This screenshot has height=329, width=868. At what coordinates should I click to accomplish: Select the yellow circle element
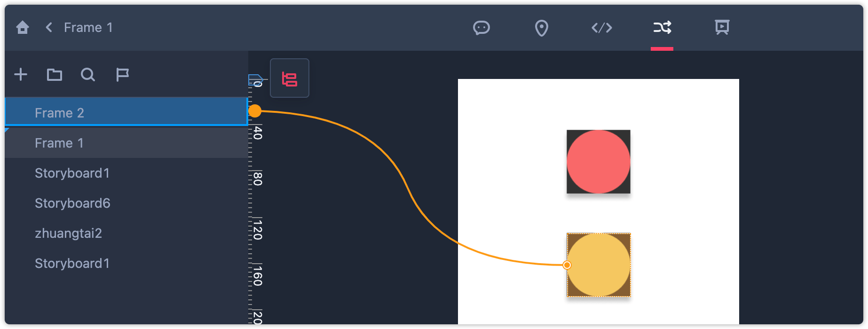(x=599, y=265)
